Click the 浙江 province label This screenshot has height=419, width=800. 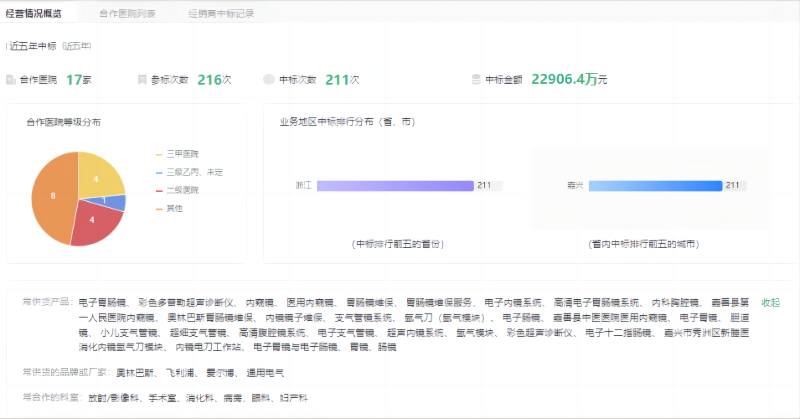304,186
